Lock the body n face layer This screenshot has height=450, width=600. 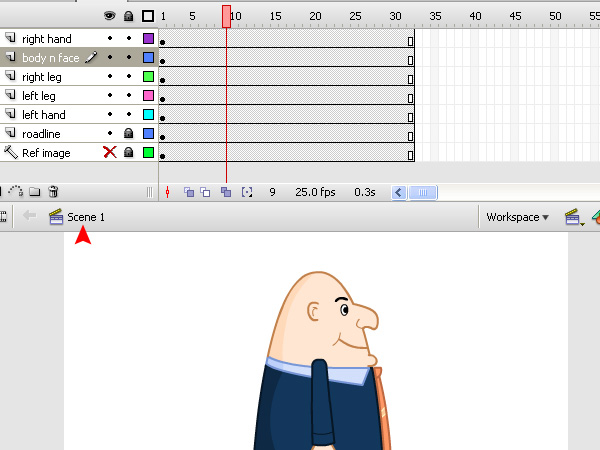click(129, 57)
